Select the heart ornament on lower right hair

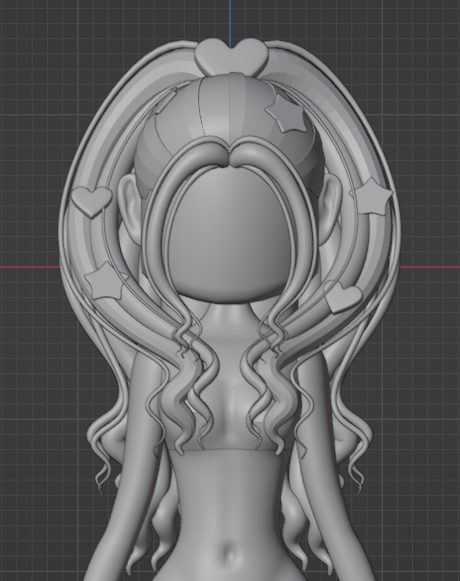click(343, 298)
